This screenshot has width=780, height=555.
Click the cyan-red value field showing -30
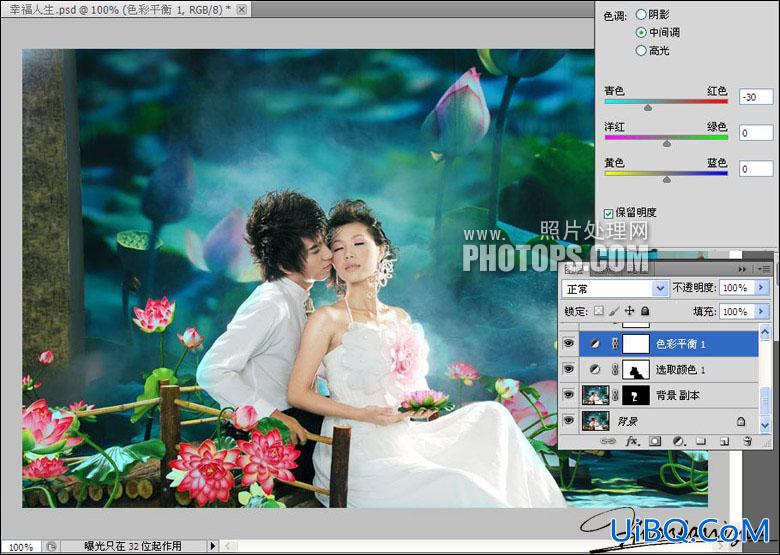point(756,97)
